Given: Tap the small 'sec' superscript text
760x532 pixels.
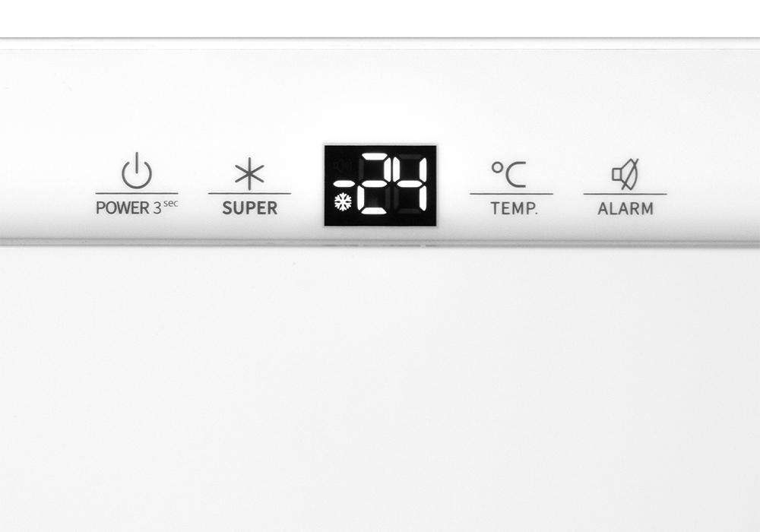Looking at the screenshot, I should 170,204.
